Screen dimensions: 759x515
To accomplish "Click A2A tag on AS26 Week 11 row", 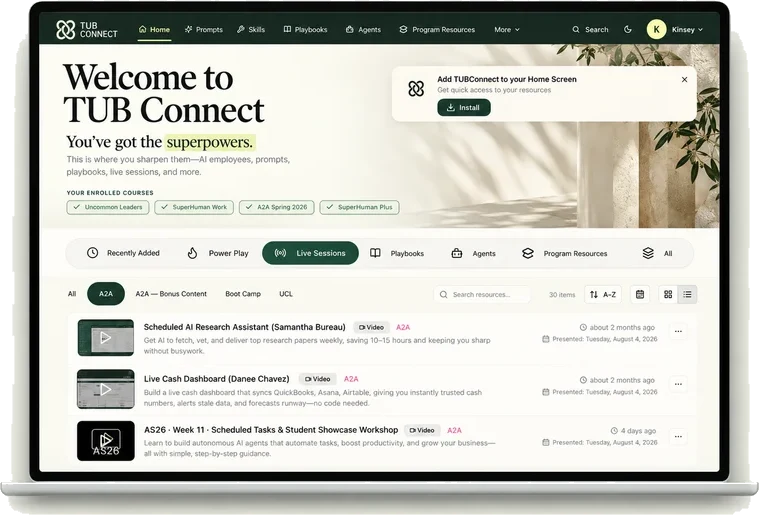I will (454, 430).
